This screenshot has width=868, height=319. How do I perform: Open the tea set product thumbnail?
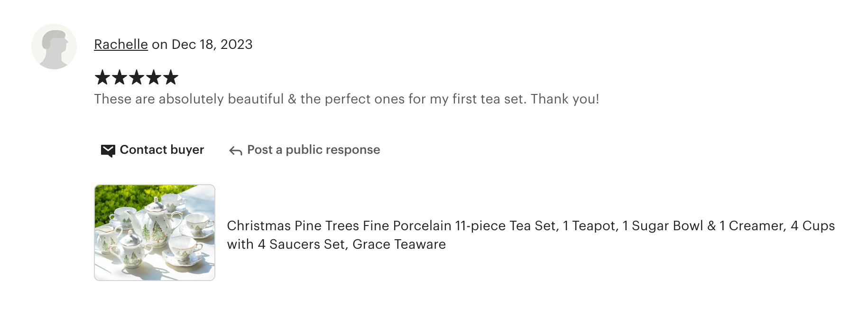(155, 233)
